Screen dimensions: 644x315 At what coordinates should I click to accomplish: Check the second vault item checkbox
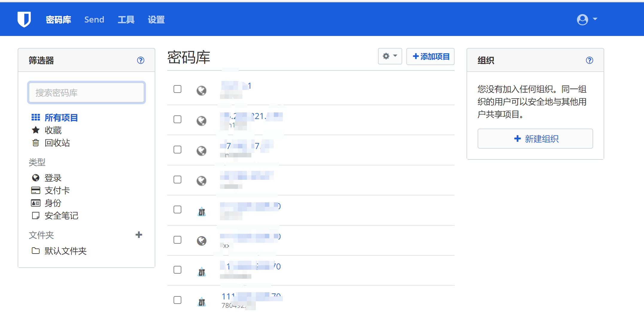pos(177,119)
